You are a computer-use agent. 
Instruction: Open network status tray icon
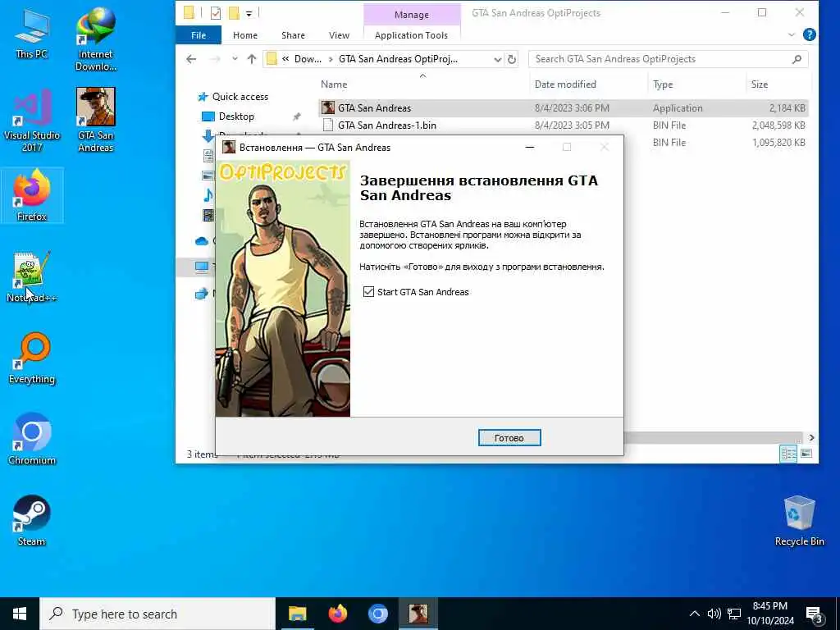point(734,614)
